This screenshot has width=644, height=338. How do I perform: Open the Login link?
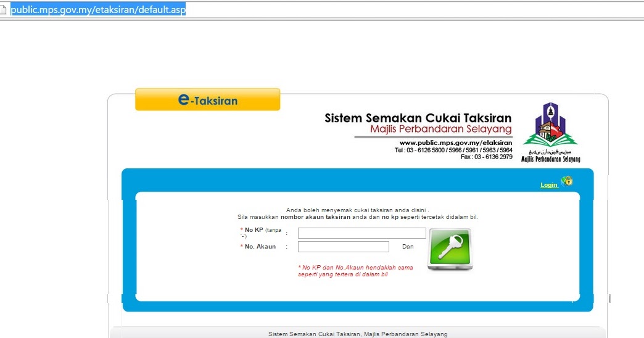pos(549,185)
